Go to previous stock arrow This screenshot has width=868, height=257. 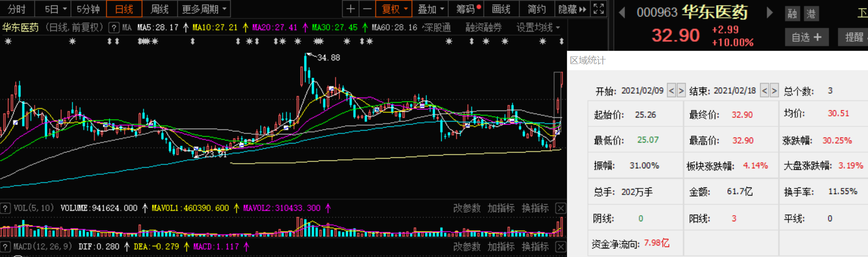click(x=622, y=13)
